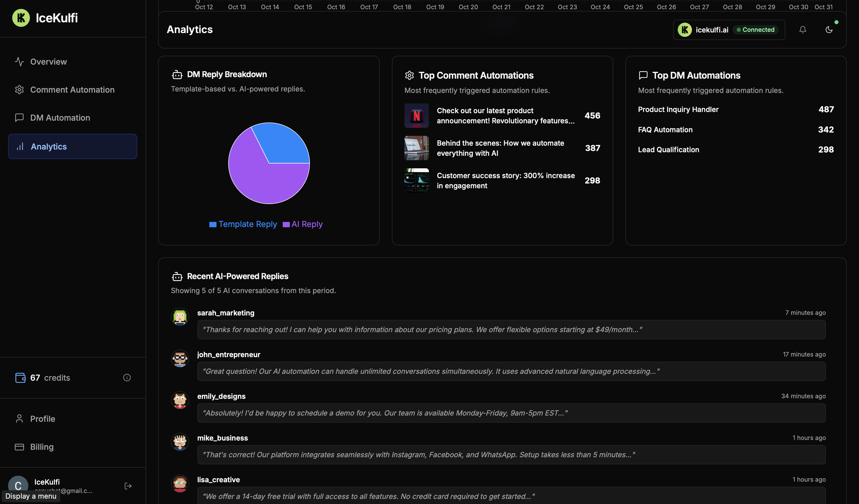This screenshot has width=859, height=504.
Task: Open the notifications bell icon
Action: [x=802, y=29]
